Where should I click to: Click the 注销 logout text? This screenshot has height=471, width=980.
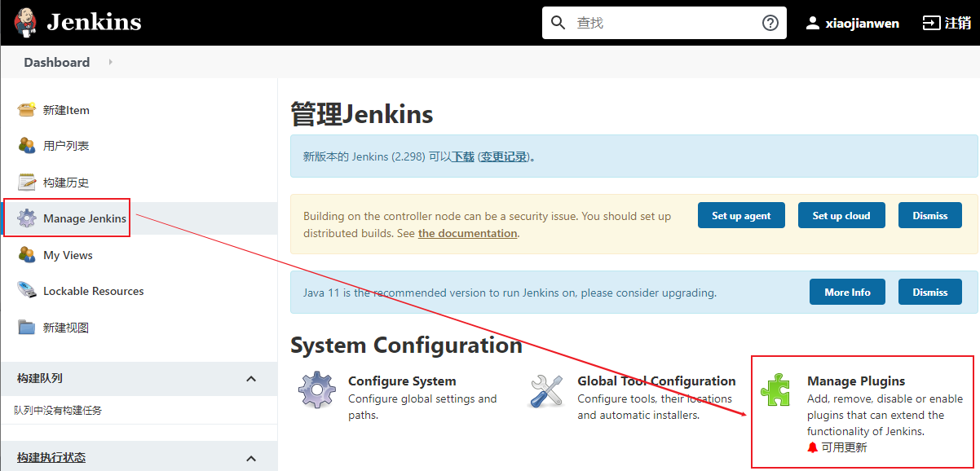pyautogui.click(x=958, y=23)
